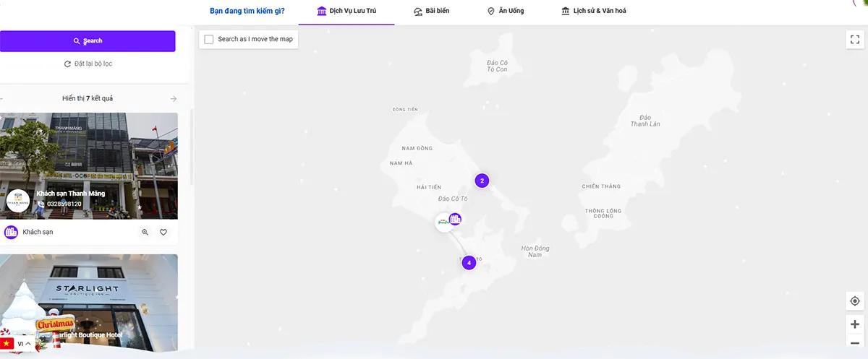The image size is (868, 359).
Task: Reset filters with Đặt lại bộ lọc
Action: [x=88, y=64]
